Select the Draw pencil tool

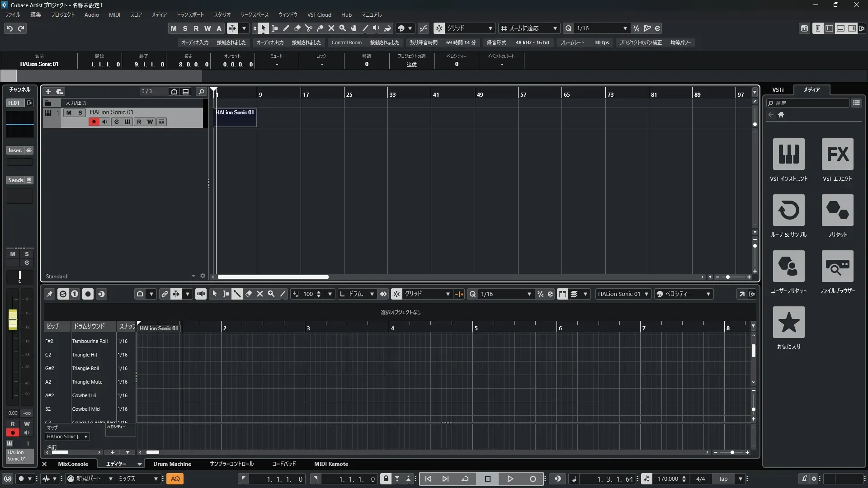click(x=286, y=28)
